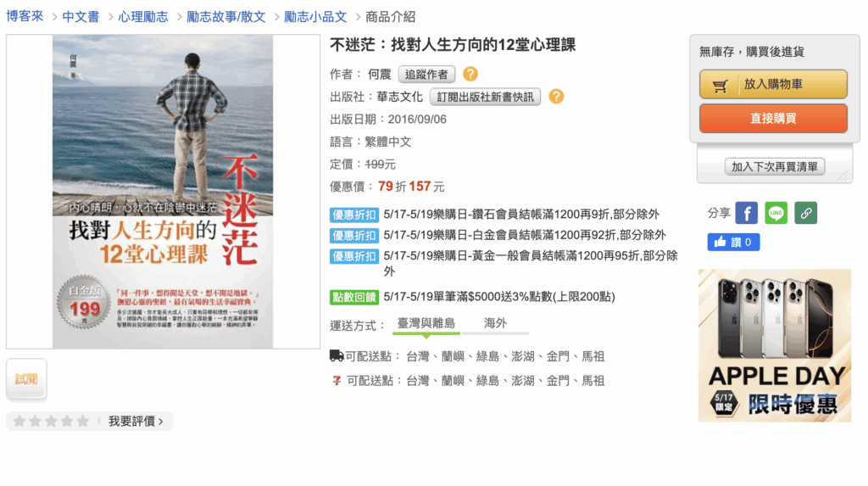Screen dimensions: 868x486
Task: Click the help icon beside 追蹤作者
Action: point(470,74)
